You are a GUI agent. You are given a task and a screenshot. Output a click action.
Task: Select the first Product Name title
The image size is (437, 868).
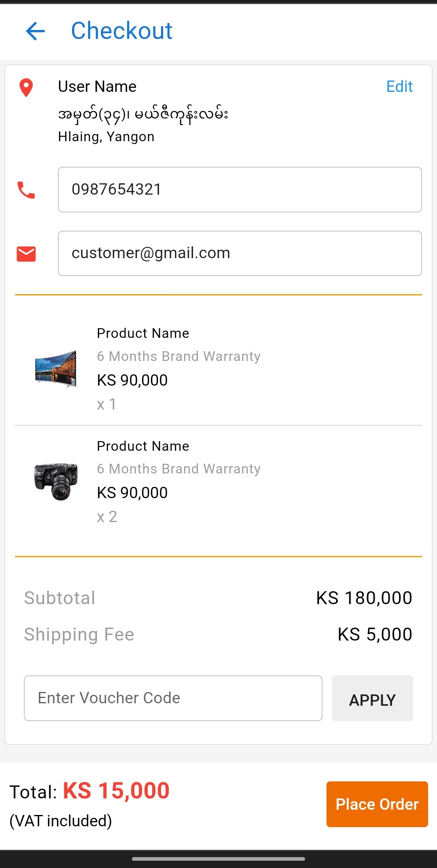[x=143, y=333]
